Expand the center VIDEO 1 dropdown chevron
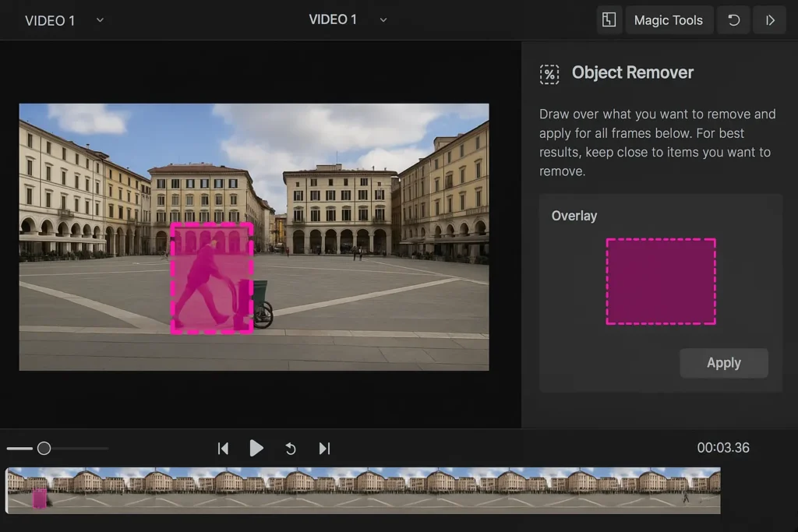The width and height of the screenshot is (798, 532). coord(383,20)
